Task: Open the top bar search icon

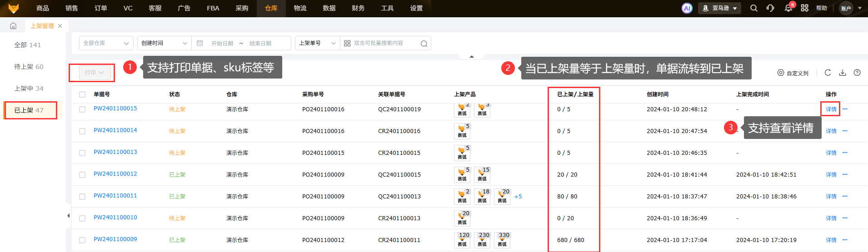Action: (753, 8)
